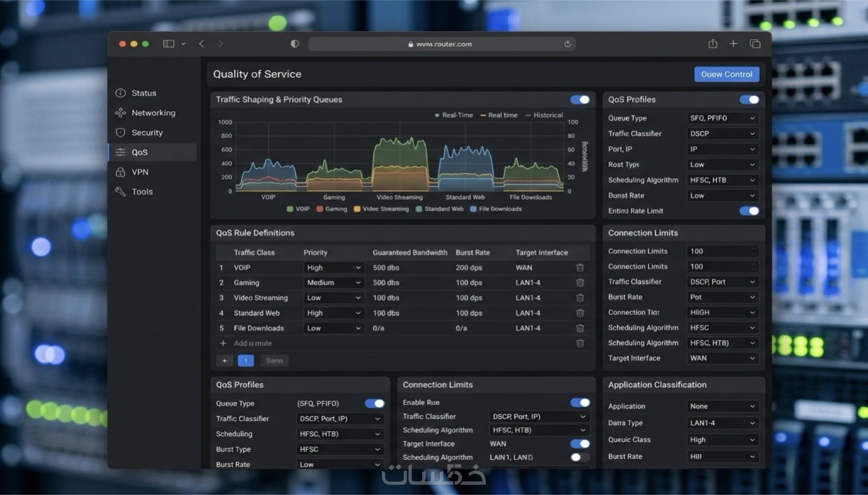Open the DSCP dropdown in top-right QoS Profiles
This screenshot has height=495, width=868.
(x=722, y=134)
